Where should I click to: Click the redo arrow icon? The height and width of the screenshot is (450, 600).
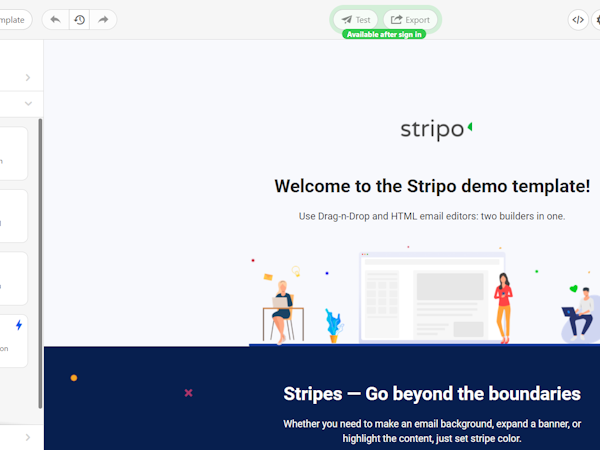point(103,20)
